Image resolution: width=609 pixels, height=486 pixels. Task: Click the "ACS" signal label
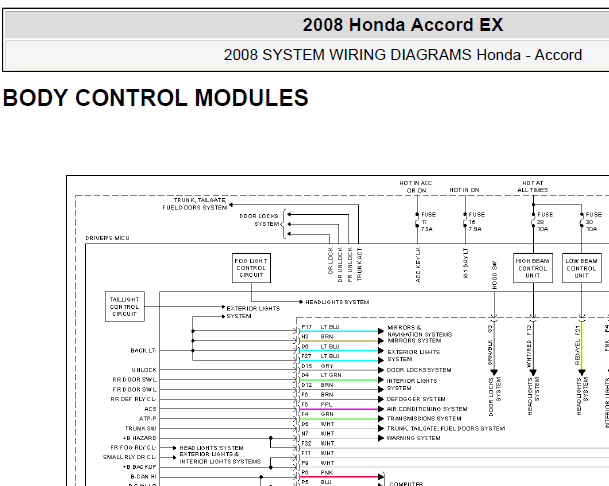(x=150, y=409)
